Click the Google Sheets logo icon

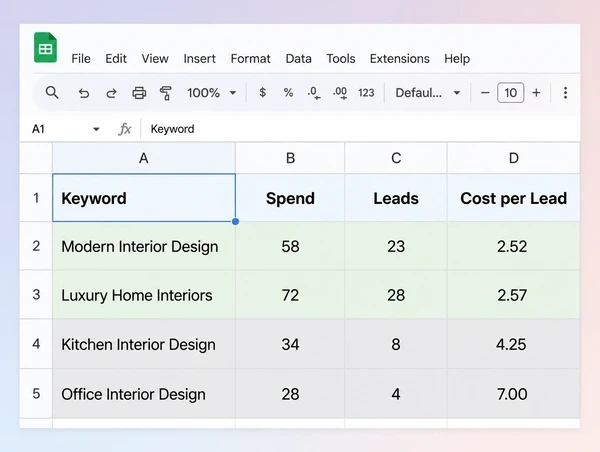(x=46, y=47)
